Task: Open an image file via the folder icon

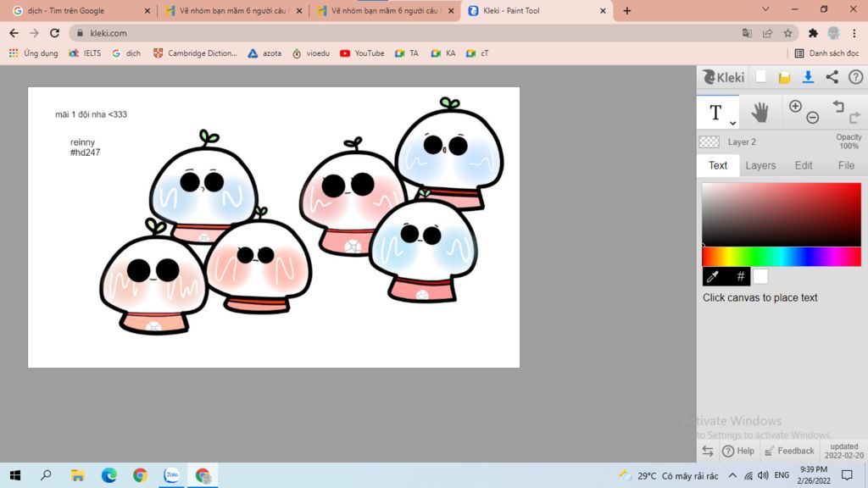Action: [x=784, y=77]
